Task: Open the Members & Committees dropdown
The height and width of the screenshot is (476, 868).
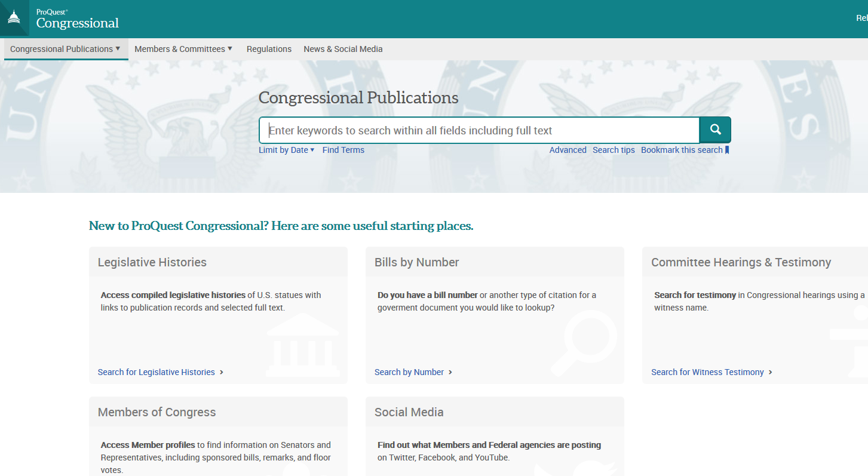Action: tap(182, 49)
